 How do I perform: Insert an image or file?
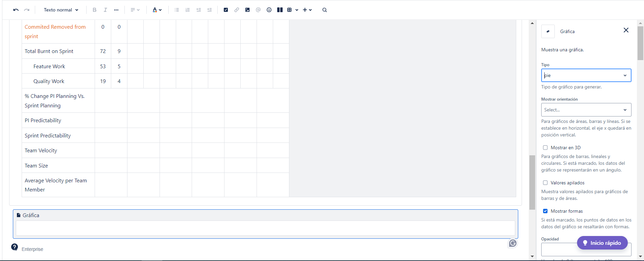pos(247,10)
